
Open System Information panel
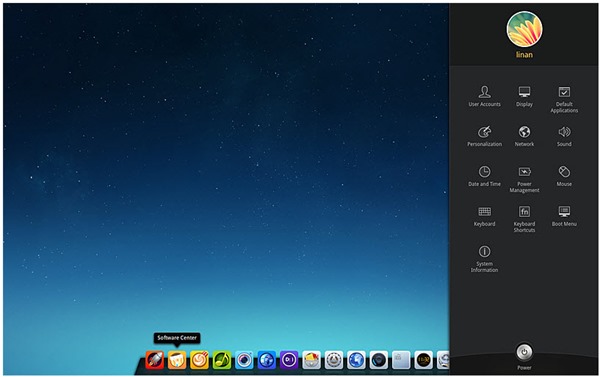pos(484,259)
